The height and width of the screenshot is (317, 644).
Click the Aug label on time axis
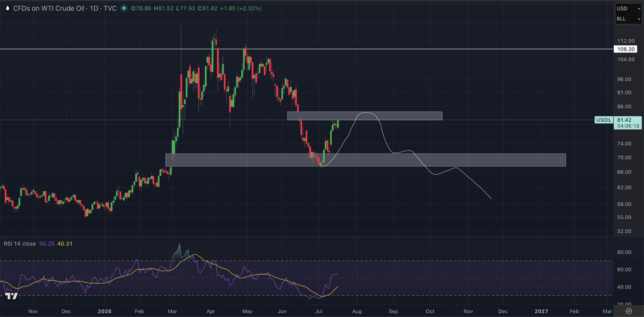click(x=357, y=311)
